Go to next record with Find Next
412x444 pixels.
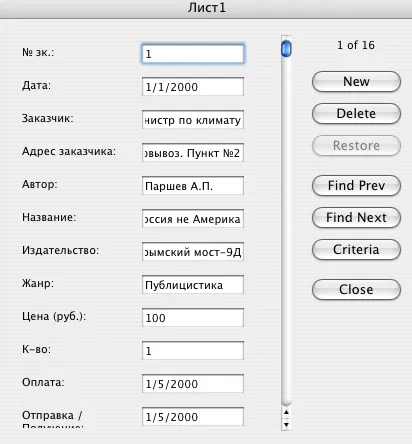click(356, 217)
